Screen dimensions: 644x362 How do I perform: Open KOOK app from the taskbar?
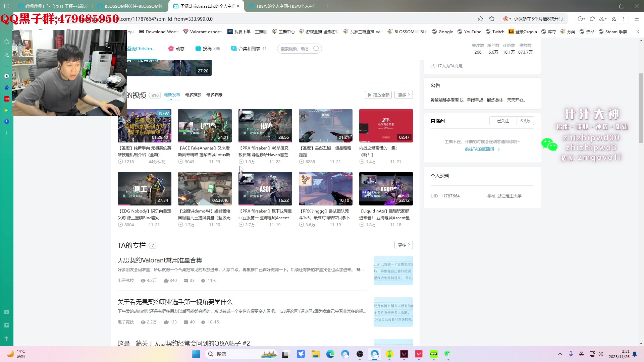click(434, 354)
